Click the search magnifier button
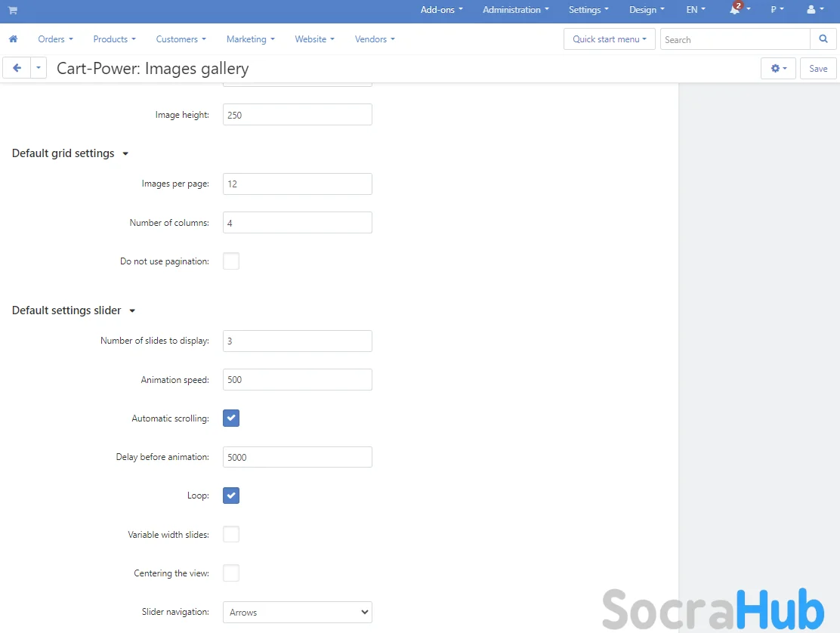 tap(823, 39)
